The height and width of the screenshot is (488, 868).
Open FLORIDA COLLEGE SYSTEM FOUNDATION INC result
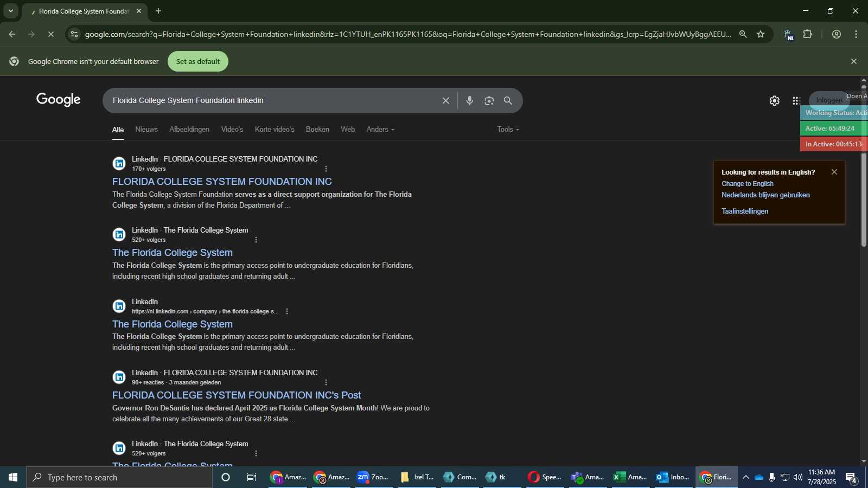[222, 182]
